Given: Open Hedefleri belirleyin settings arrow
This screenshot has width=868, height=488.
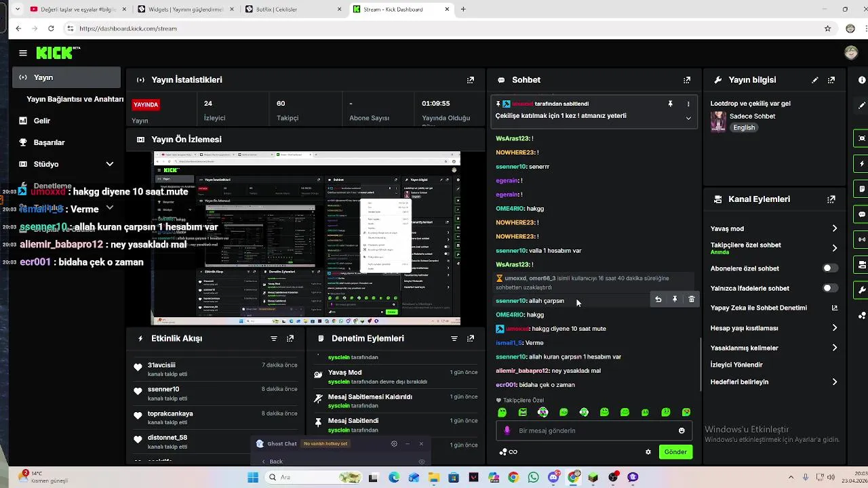Looking at the screenshot, I should (x=835, y=382).
